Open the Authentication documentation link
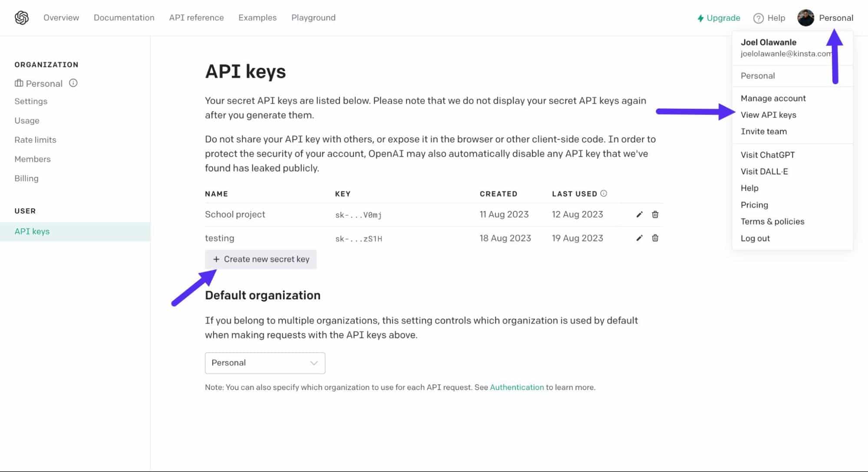Image resolution: width=868 pixels, height=472 pixels. tap(515, 387)
